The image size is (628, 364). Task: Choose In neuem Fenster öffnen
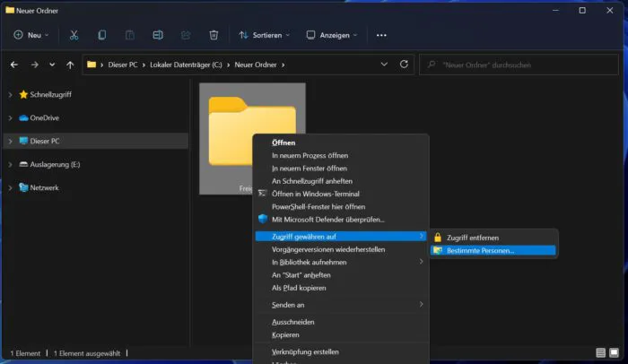(x=341, y=169)
